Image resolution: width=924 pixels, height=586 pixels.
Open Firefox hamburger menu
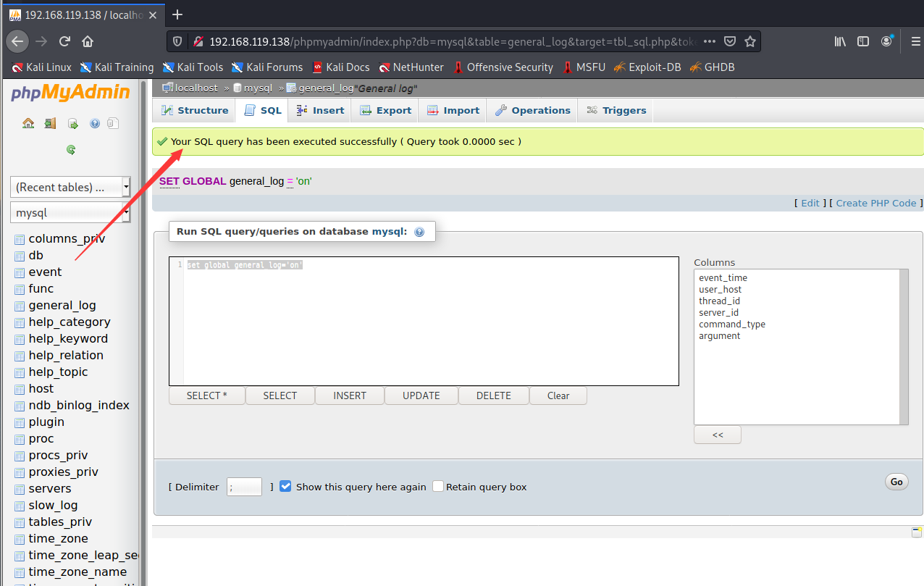point(915,41)
